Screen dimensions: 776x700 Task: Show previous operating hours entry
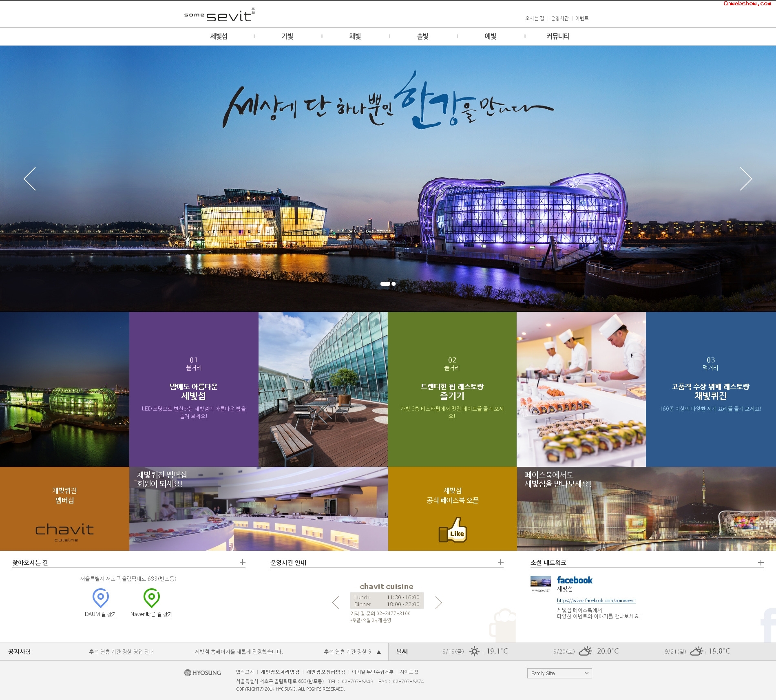[336, 603]
